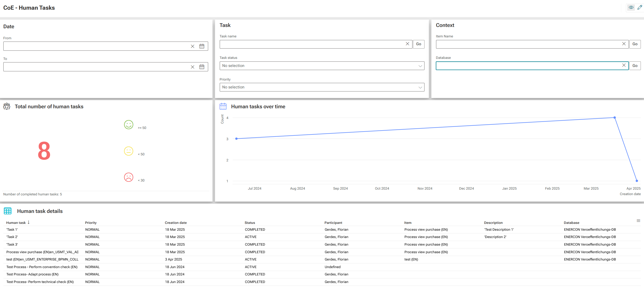Click the Mar 2025 peak data point
Screen dimensions: 644x300
tap(614, 118)
